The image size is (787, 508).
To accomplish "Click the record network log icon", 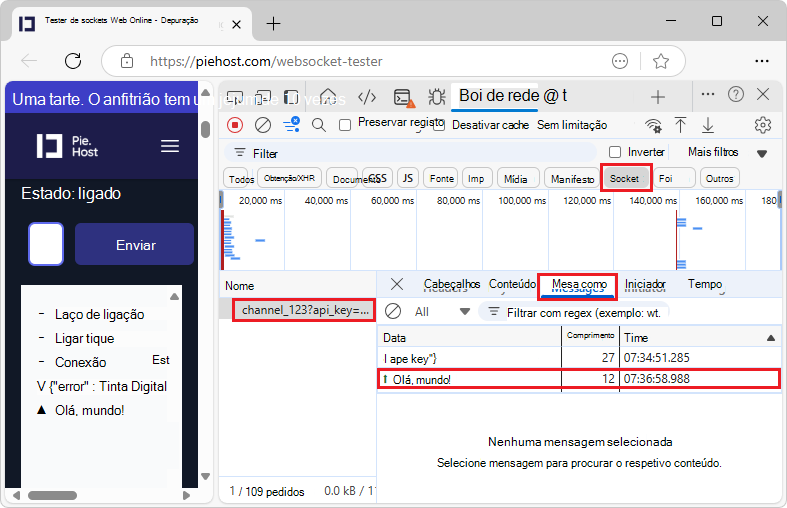I will [x=234, y=124].
